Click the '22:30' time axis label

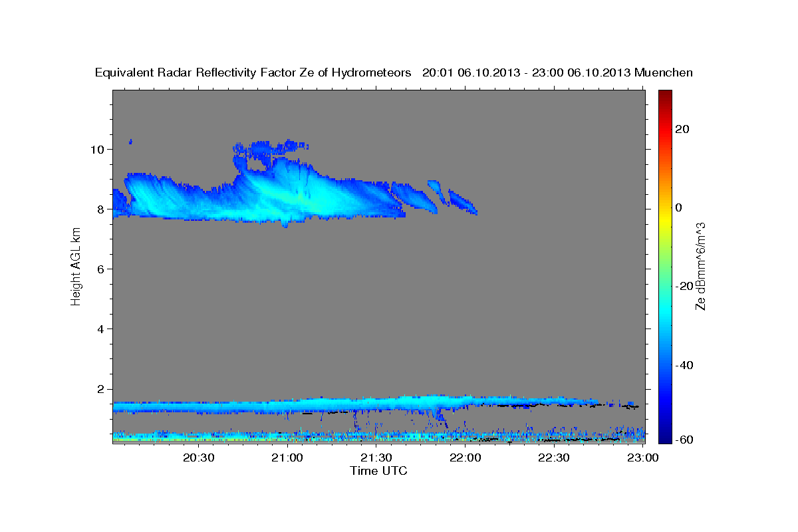click(555, 458)
